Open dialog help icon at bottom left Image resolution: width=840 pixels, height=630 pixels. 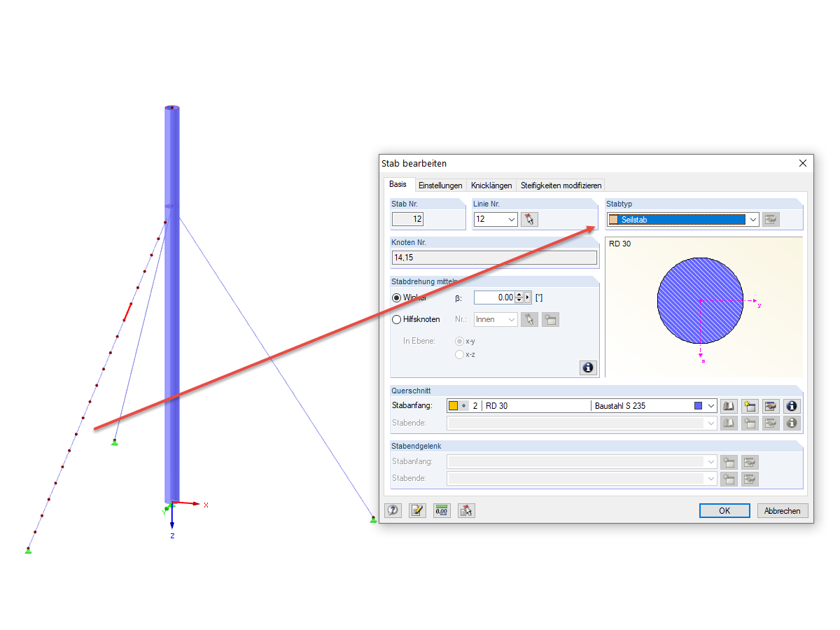[x=393, y=510]
